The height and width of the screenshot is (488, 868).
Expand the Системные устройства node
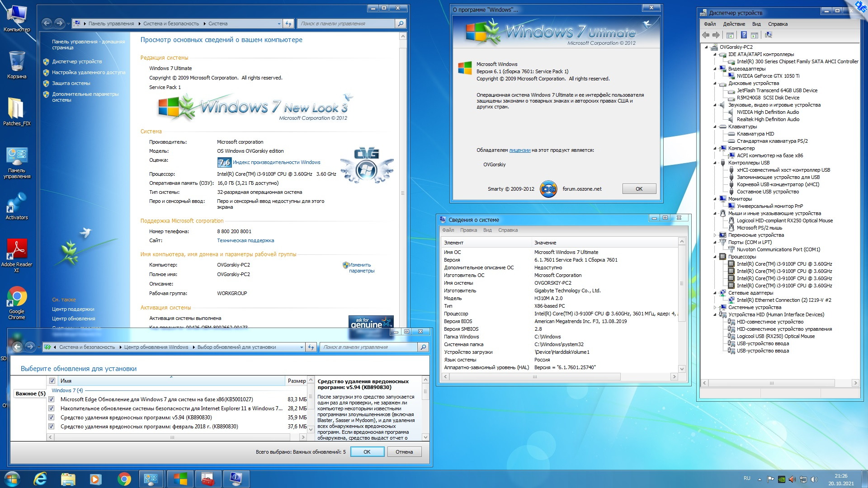715,307
